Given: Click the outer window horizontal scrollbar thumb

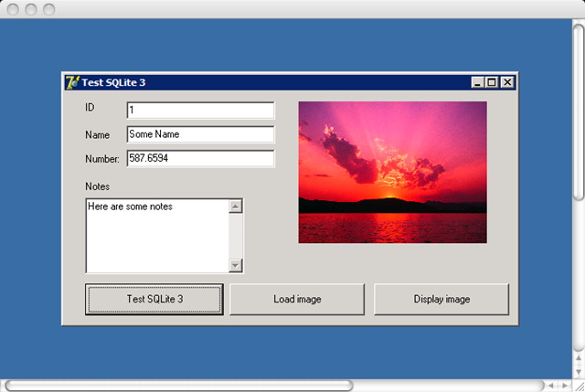Looking at the screenshot, I should point(179,385).
